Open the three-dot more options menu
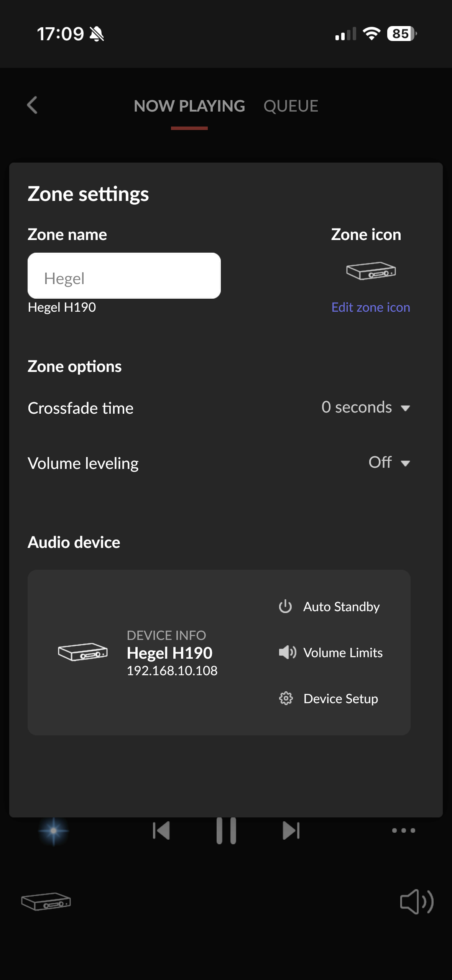Image resolution: width=452 pixels, height=980 pixels. pos(403,830)
